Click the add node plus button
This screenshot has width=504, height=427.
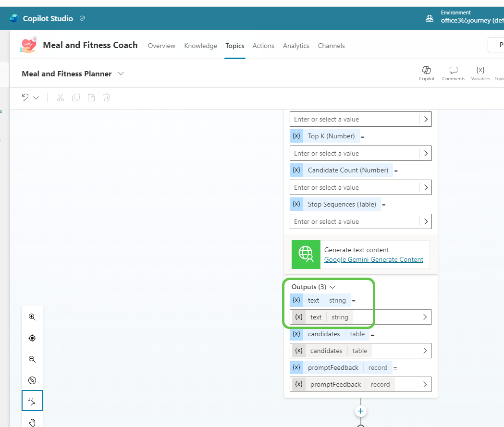coord(361,411)
